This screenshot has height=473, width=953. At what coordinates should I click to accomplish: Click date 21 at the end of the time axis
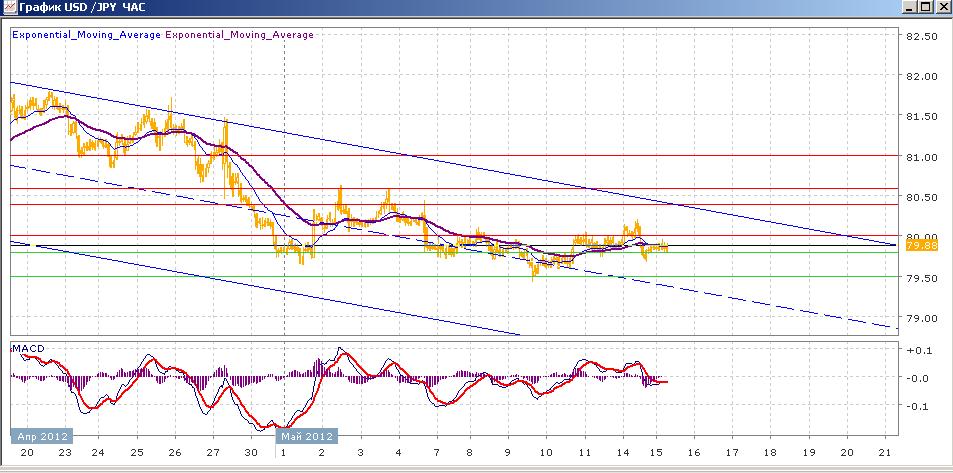[884, 453]
